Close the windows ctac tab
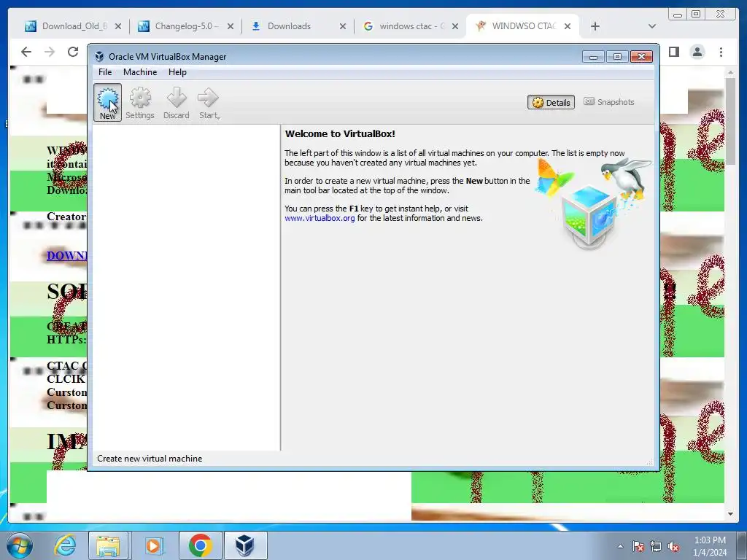This screenshot has height=560, width=747. point(455,26)
